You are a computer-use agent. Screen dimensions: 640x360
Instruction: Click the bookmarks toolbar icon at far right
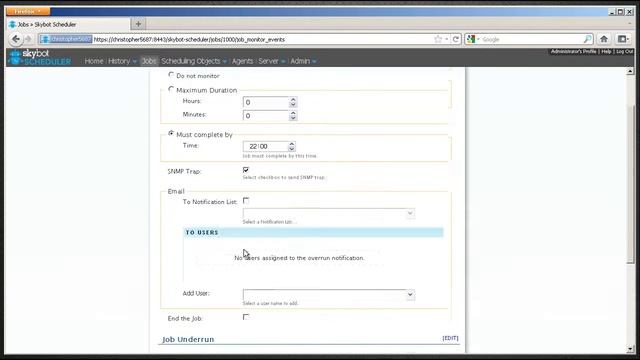[x=623, y=39]
